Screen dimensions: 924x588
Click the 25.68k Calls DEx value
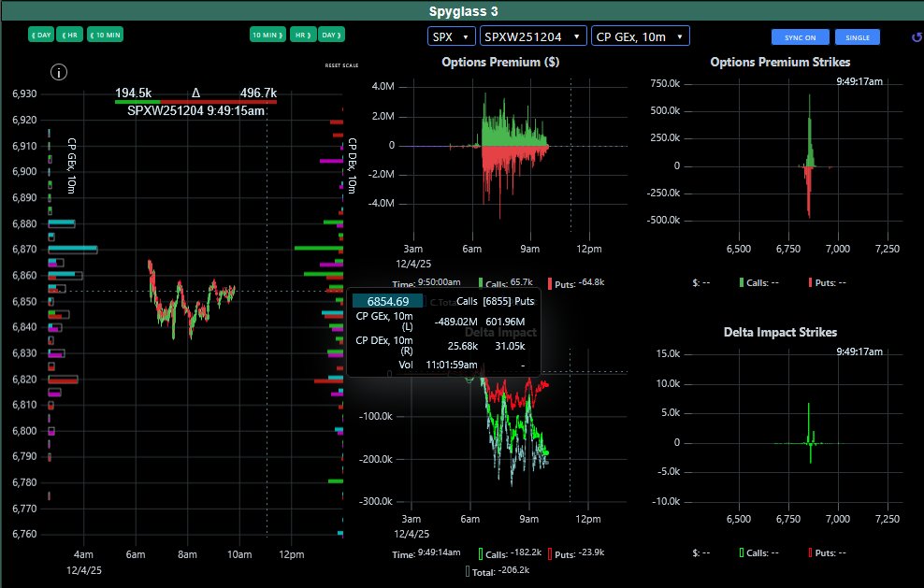pos(463,346)
